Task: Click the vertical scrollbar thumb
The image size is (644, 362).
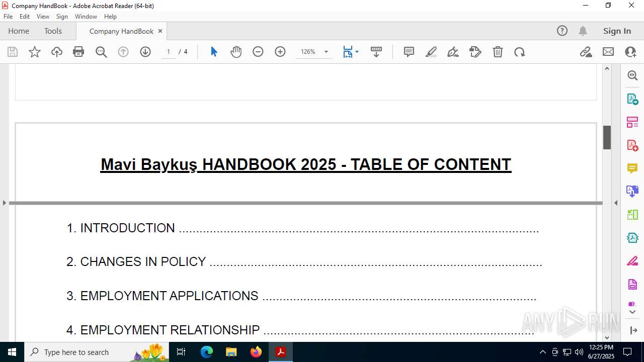Action: [607, 137]
